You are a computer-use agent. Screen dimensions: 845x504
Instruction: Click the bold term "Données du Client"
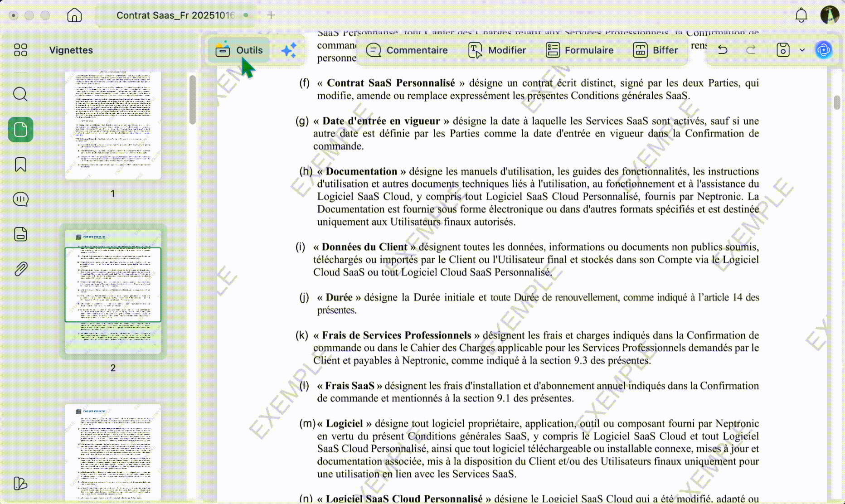click(x=364, y=247)
